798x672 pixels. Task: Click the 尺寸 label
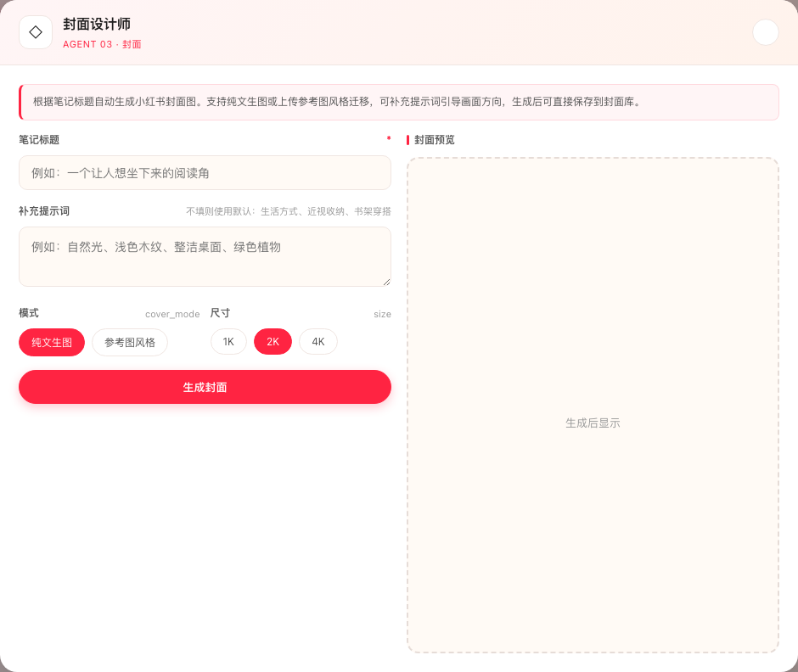pyautogui.click(x=221, y=313)
